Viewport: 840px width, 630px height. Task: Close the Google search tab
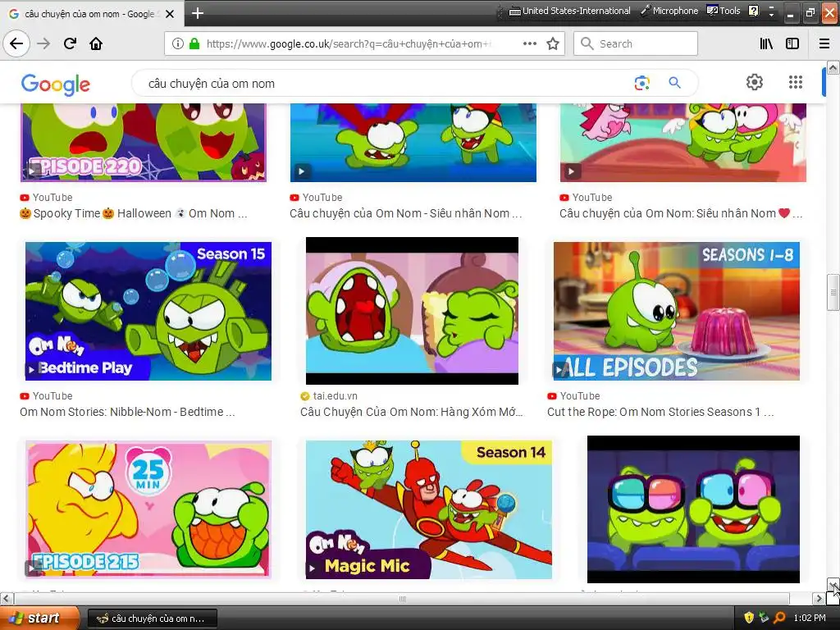170,14
